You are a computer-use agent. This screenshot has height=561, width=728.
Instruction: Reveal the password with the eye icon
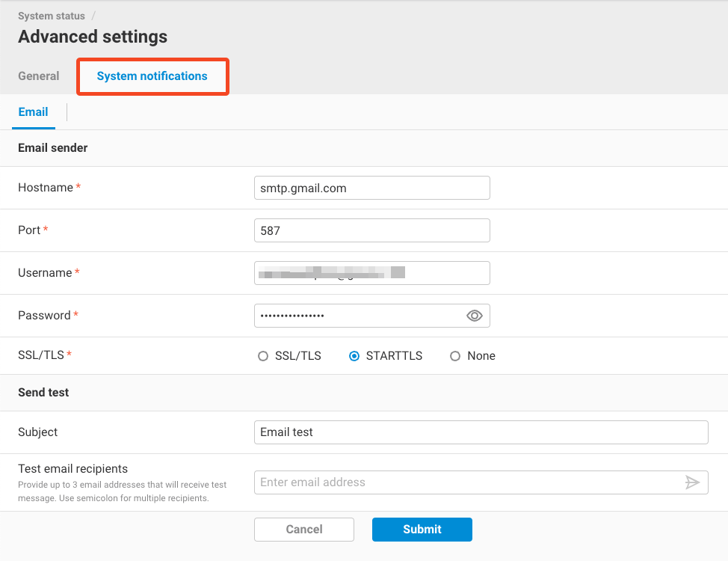[474, 316]
